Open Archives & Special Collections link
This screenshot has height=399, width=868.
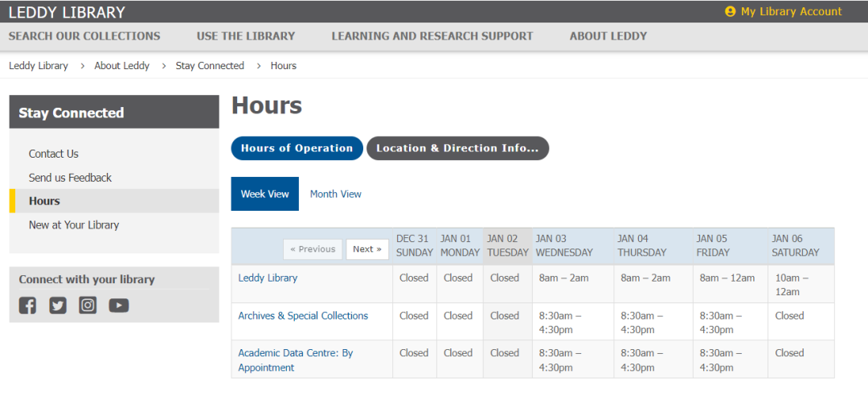click(x=303, y=315)
